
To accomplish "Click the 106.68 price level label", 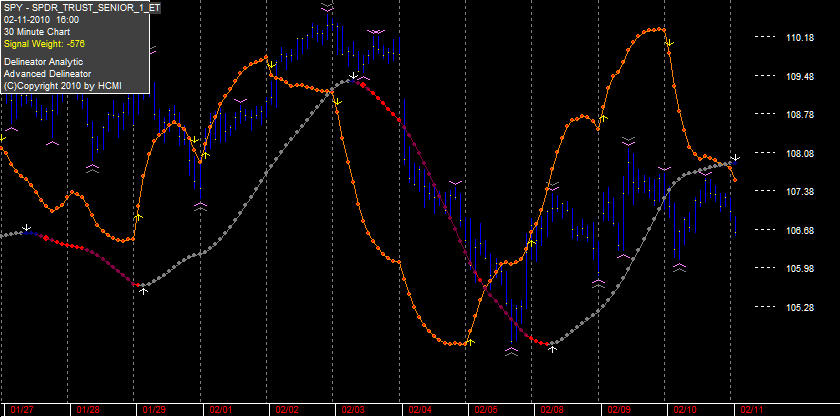I will pos(800,230).
